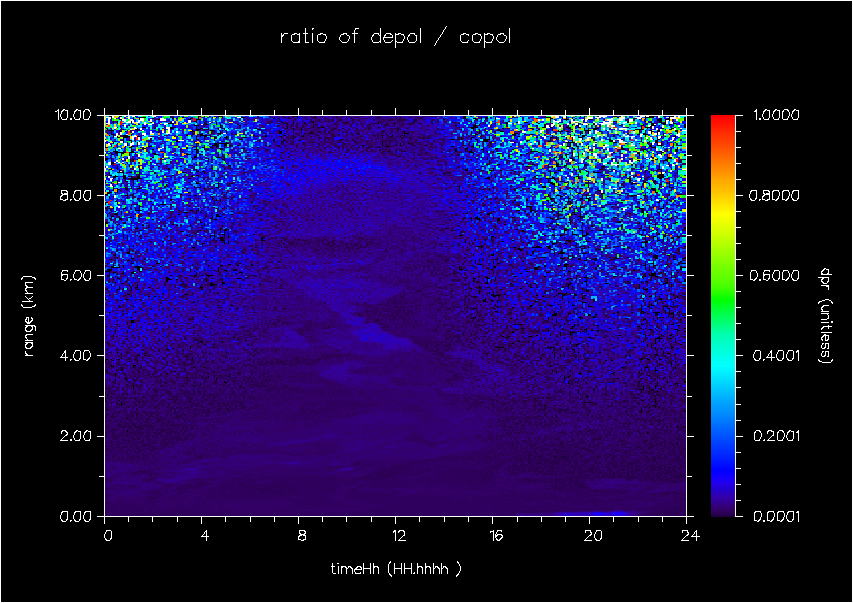Click the colorbar value '0.8000'

coord(775,195)
